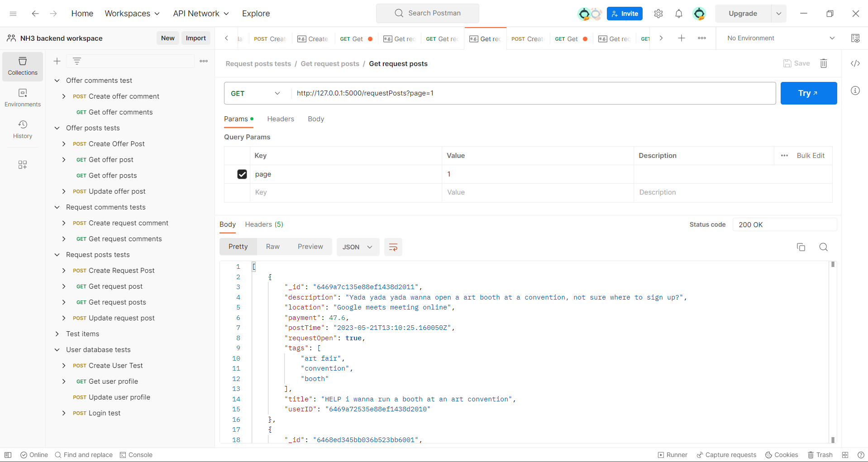Toggle sidebar from the status bar
The width and height of the screenshot is (868, 462).
point(8,455)
